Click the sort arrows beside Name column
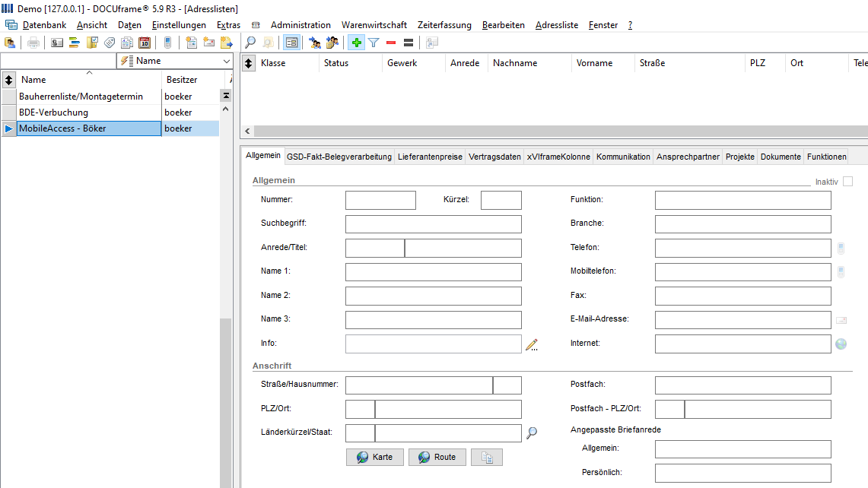 point(9,80)
